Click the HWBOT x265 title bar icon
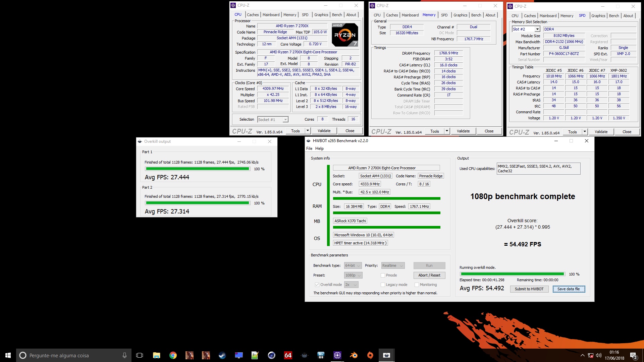This screenshot has height=362, width=644. (309, 141)
